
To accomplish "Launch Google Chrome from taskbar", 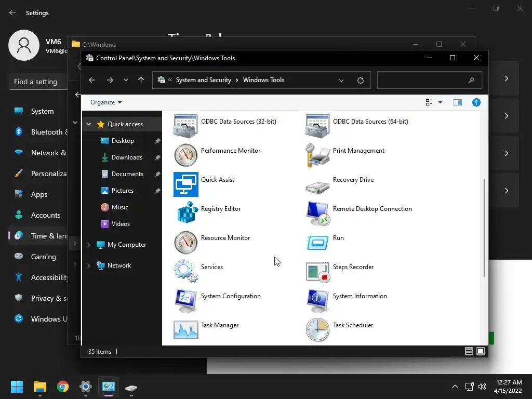I will click(63, 387).
